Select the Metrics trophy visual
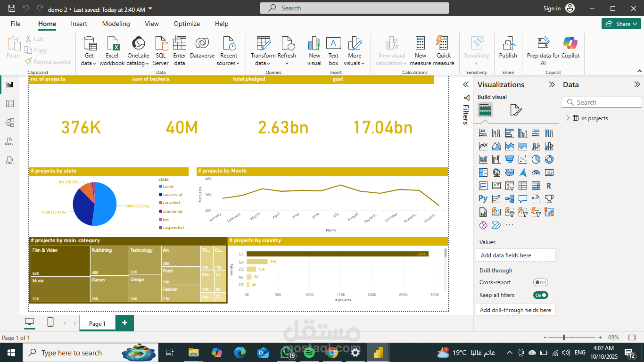The width and height of the screenshot is (644, 362). pos(549,199)
